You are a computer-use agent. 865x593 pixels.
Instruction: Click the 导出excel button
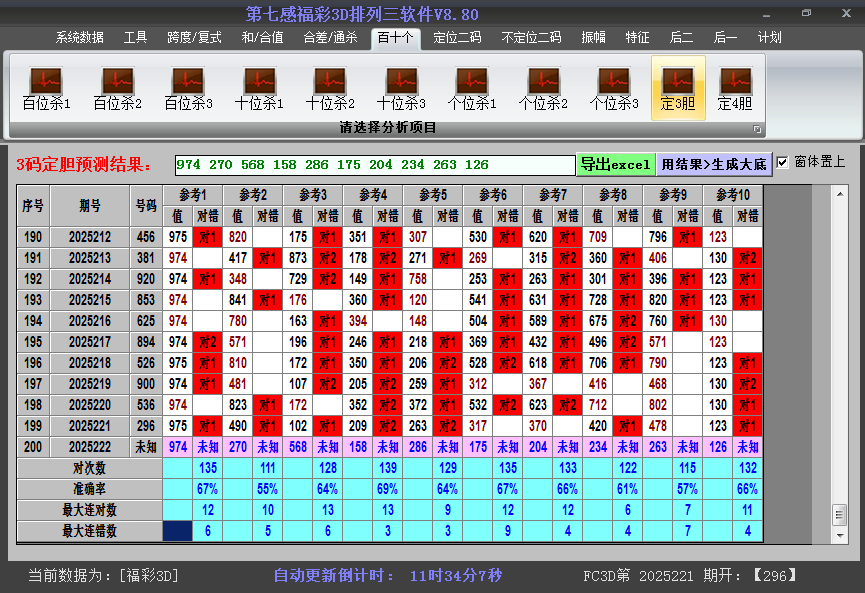[x=616, y=164]
